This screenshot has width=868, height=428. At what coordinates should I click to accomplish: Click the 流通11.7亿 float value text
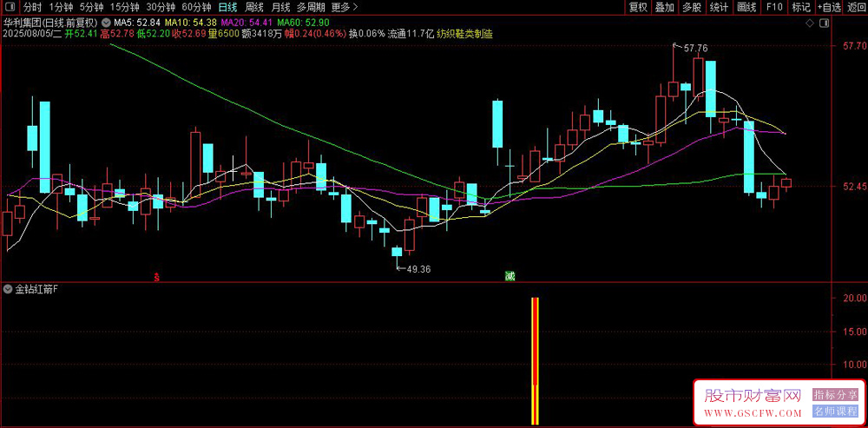coord(411,34)
